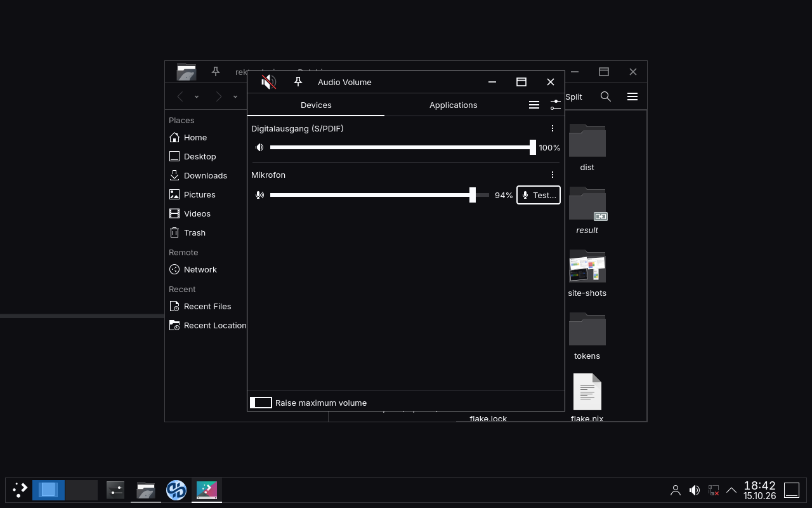Select the dist folder

tap(587, 148)
